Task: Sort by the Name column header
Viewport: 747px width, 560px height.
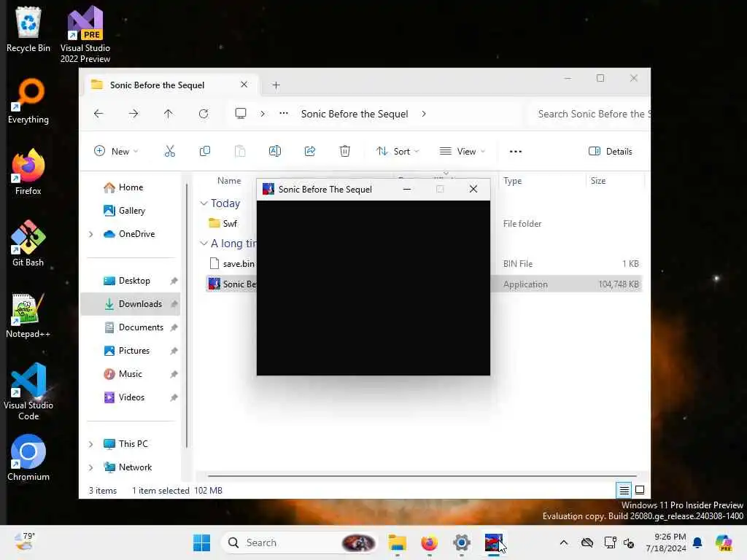Action: coord(229,181)
